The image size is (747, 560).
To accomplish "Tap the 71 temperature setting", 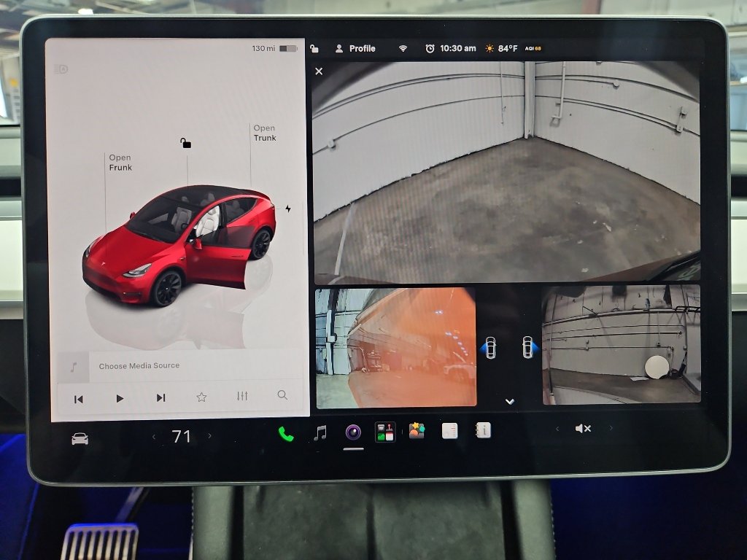I will (181, 436).
